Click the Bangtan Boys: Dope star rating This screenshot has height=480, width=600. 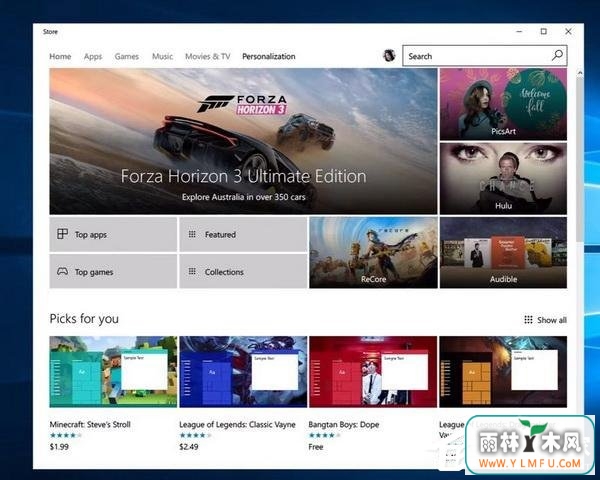[x=324, y=435]
